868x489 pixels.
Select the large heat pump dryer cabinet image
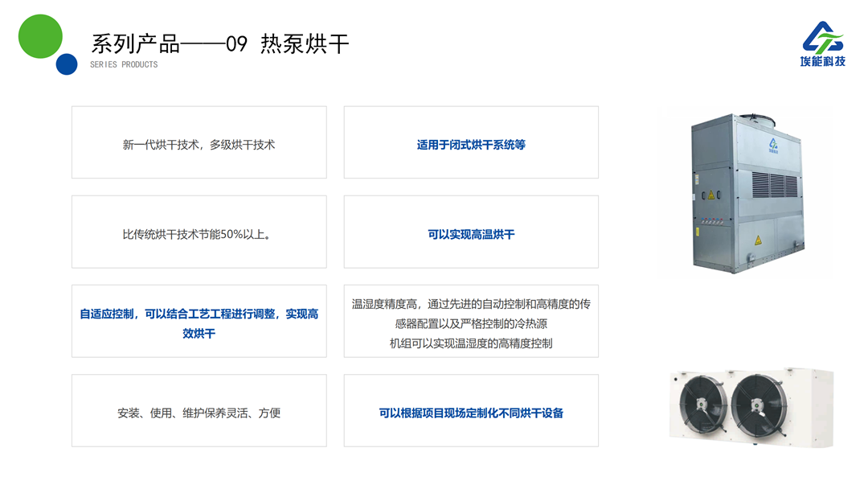pyautogui.click(x=743, y=193)
